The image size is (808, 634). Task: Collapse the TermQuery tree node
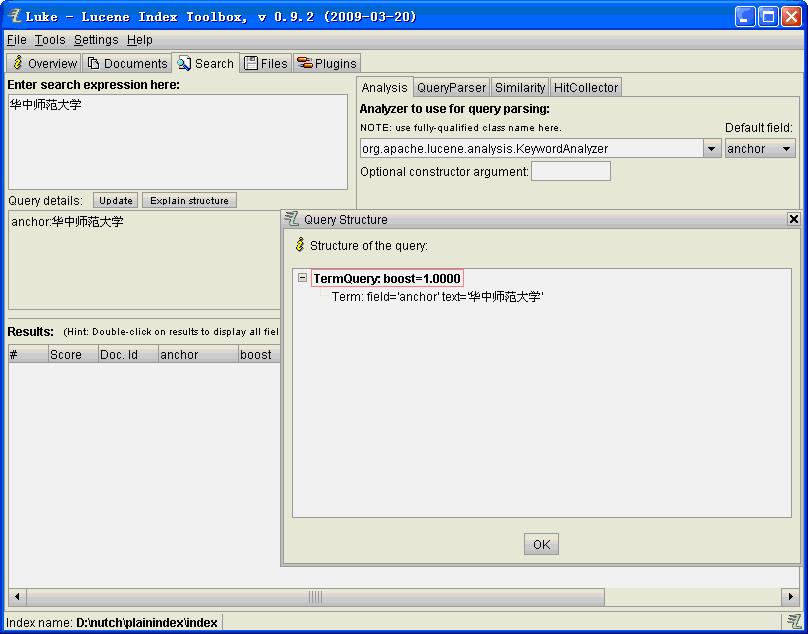(x=302, y=278)
